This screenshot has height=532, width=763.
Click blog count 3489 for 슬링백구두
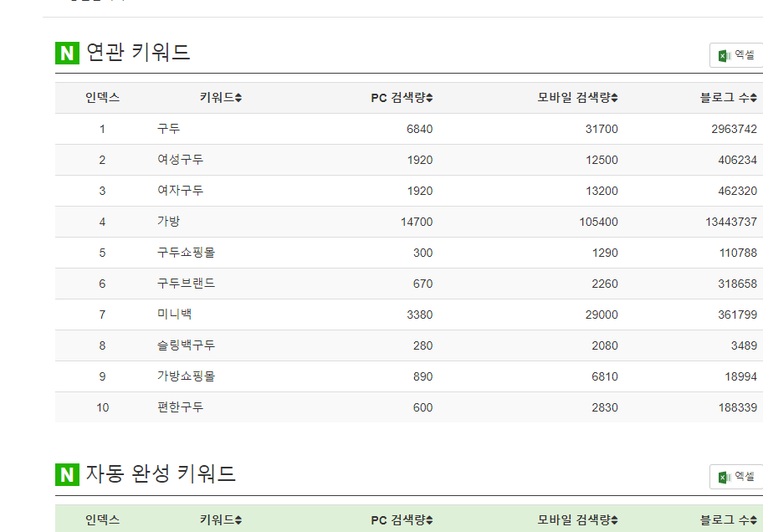744,346
